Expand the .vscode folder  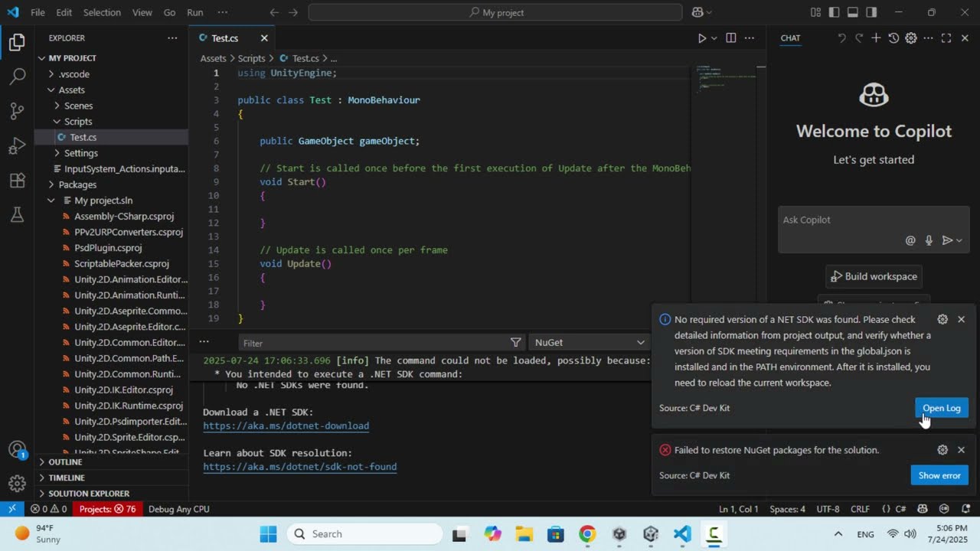point(51,74)
